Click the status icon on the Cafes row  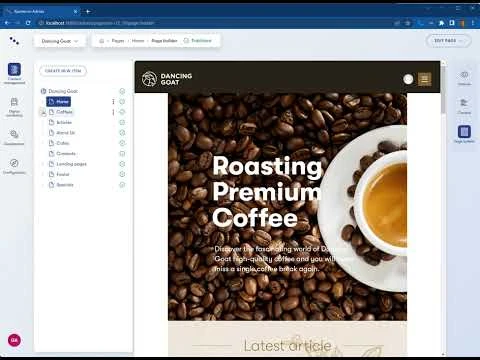click(122, 143)
